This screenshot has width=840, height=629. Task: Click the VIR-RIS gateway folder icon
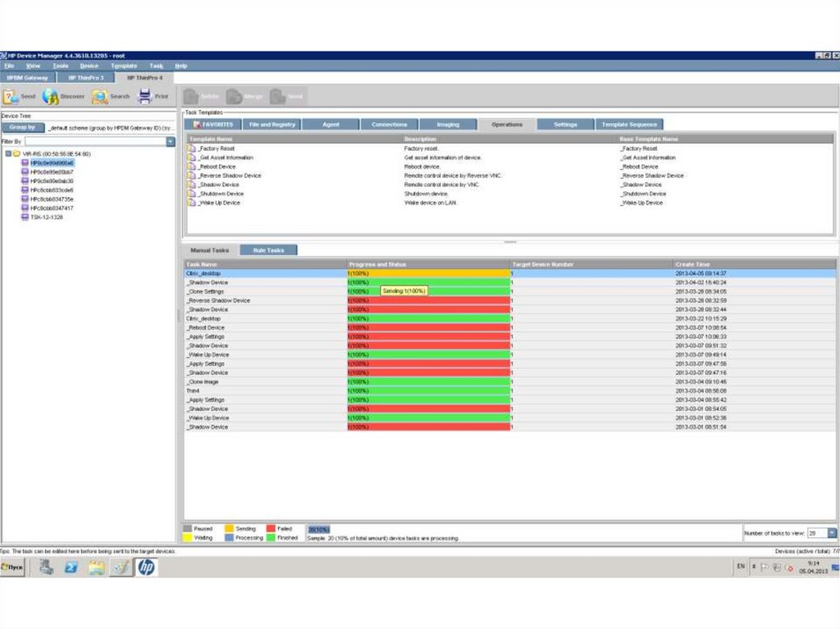point(16,154)
